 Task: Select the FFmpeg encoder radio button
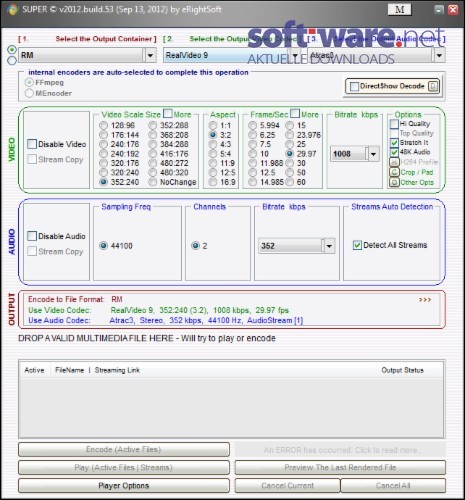pos(29,82)
